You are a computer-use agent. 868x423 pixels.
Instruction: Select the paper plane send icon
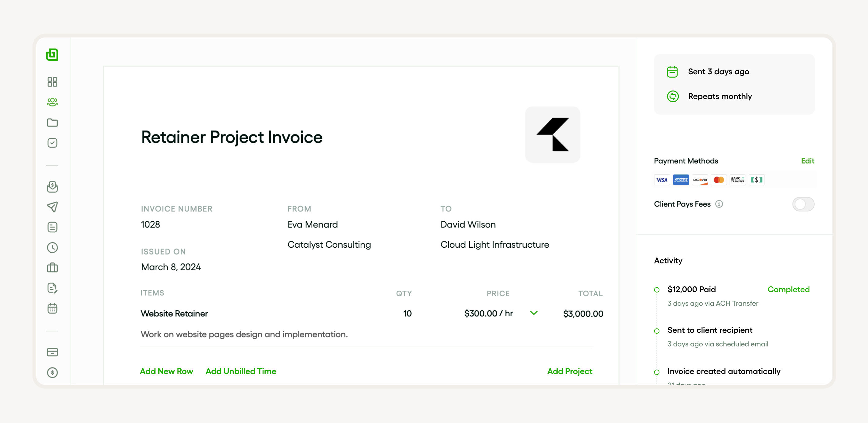tap(52, 207)
